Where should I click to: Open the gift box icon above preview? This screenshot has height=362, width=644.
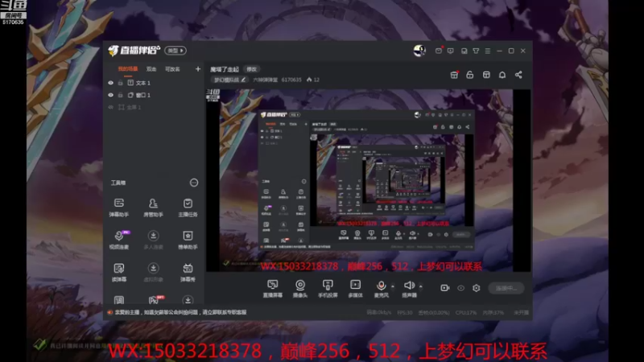[x=454, y=75]
